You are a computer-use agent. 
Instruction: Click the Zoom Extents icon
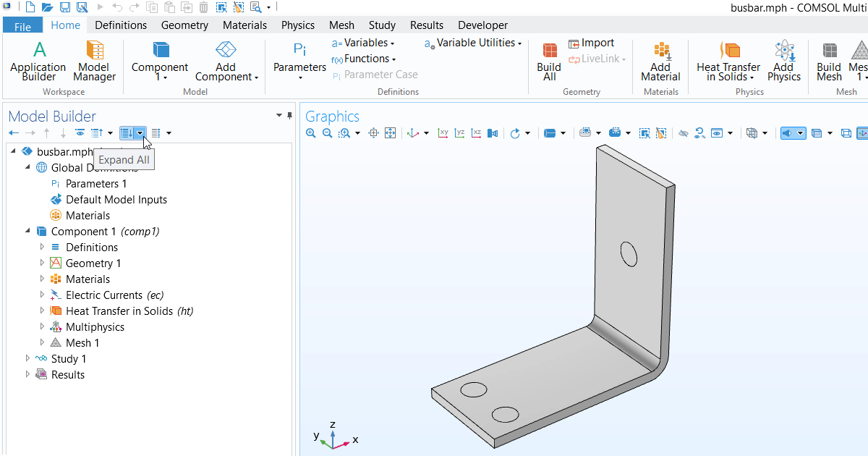coord(391,133)
